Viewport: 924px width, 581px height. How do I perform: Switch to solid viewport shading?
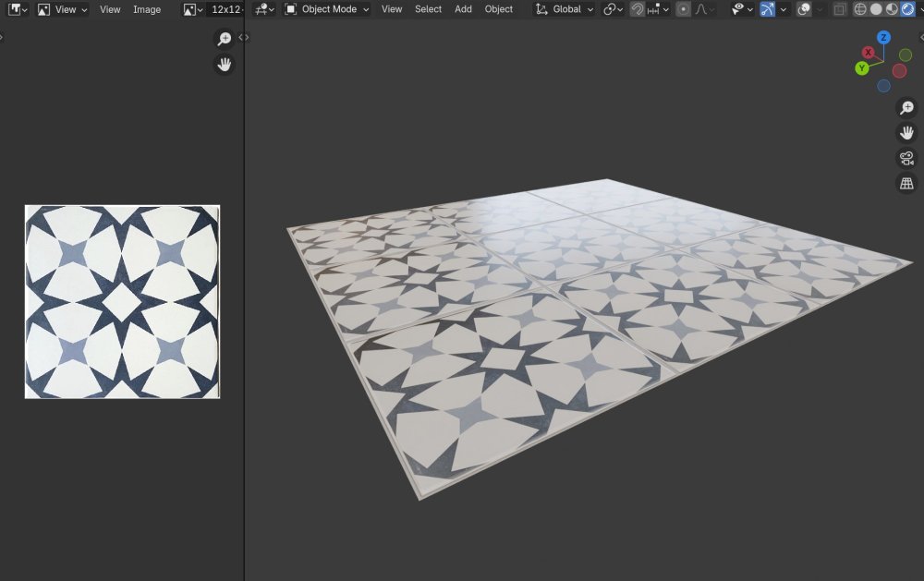coord(876,9)
